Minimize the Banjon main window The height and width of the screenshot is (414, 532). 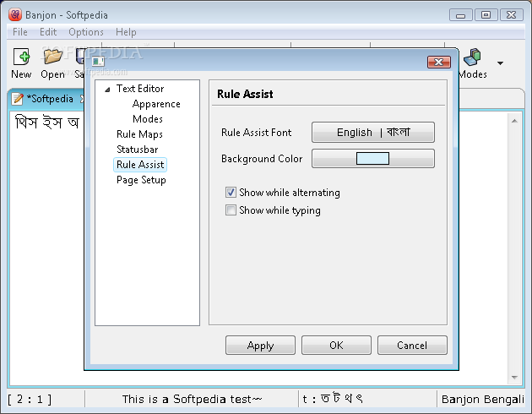tap(460, 15)
